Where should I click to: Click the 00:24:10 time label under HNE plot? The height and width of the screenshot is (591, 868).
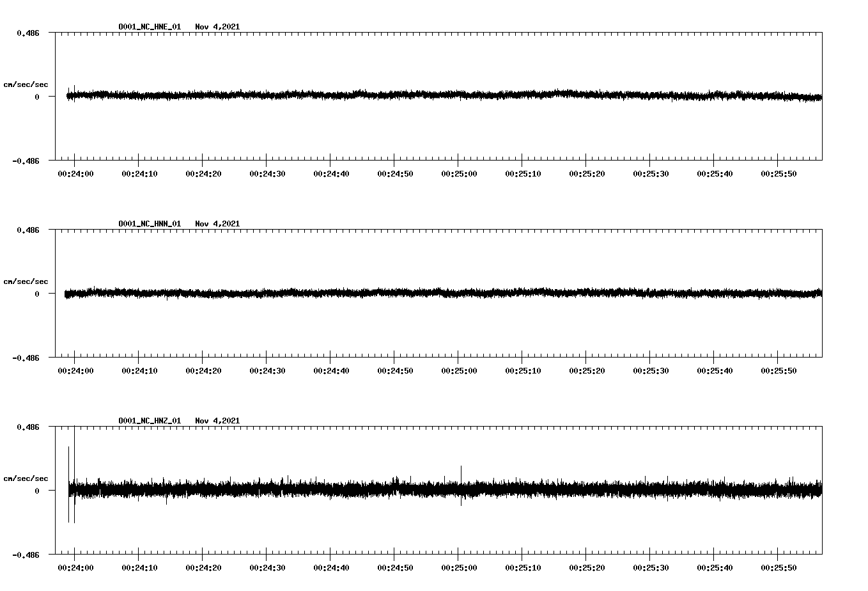(139, 174)
